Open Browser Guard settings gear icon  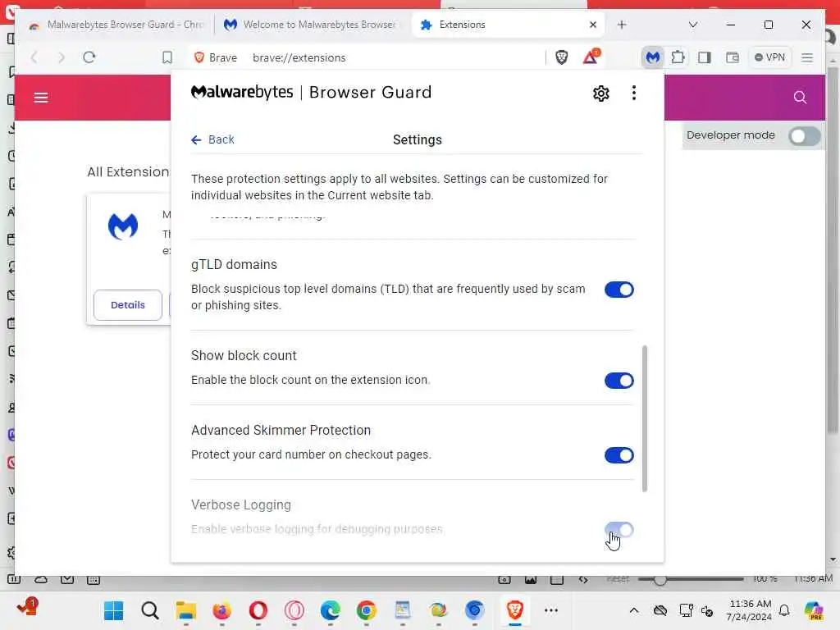[600, 94]
